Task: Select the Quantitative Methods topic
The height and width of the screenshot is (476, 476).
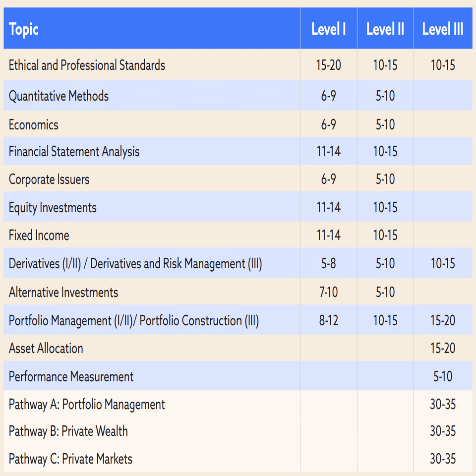Action: (x=58, y=96)
